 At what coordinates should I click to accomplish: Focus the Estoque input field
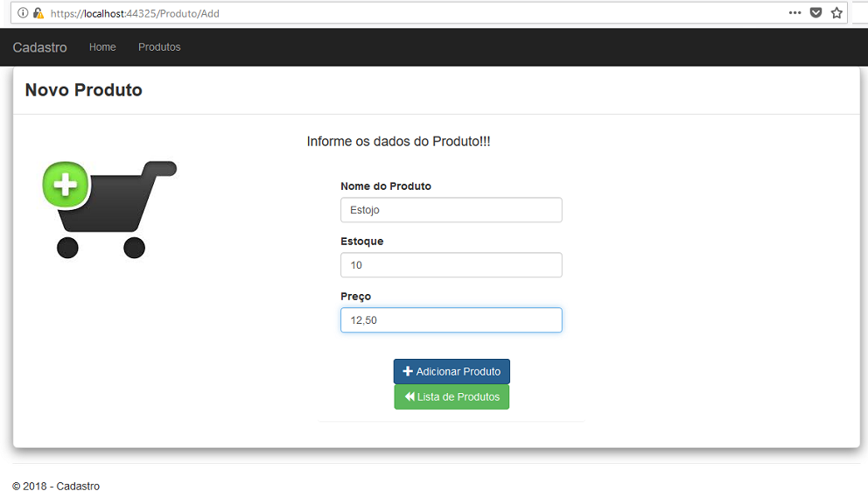pyautogui.click(x=451, y=265)
